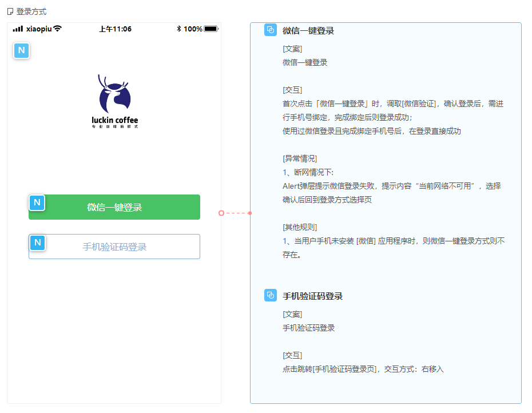532x413 pixels.
Task: Click the bluetooth icon in the status bar
Action: pos(179,29)
